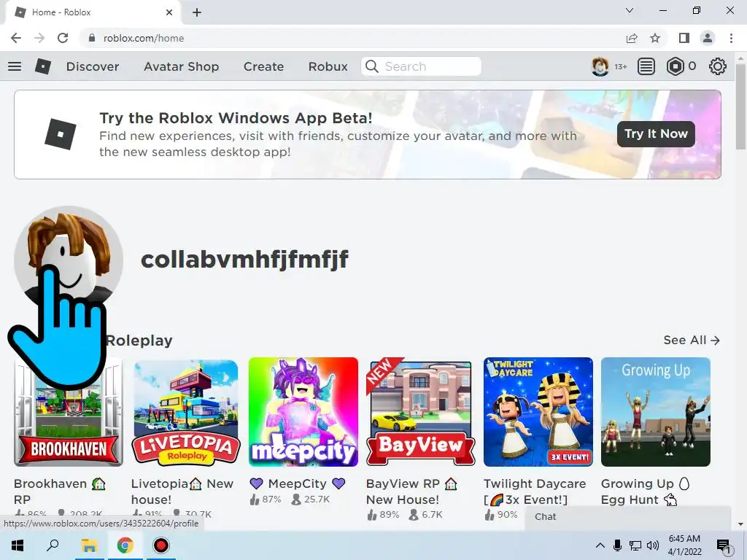Open the Windows notification center
Viewport: 747px width, 560px height.
tap(724, 546)
